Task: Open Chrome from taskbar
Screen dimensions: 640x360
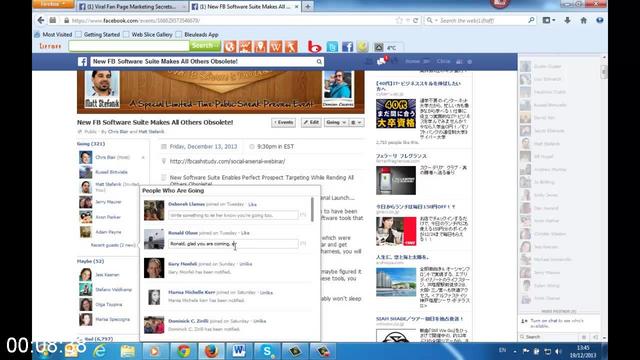Action: click(183, 351)
